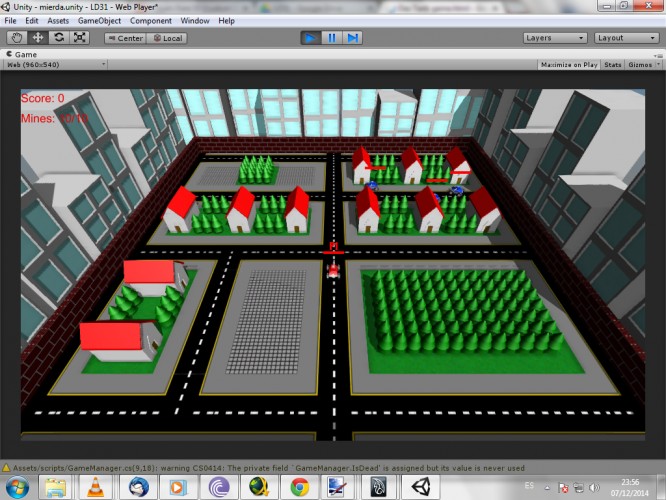This screenshot has height=500, width=666.
Task: Open the BitTorrent taskbar icon
Action: 219,487
